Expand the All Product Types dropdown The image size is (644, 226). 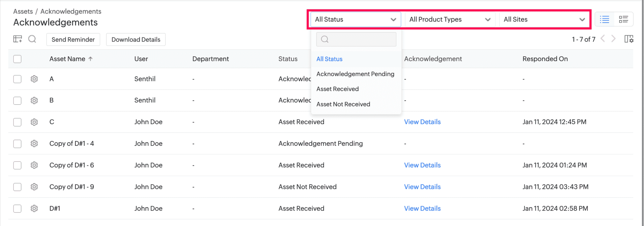(x=450, y=19)
